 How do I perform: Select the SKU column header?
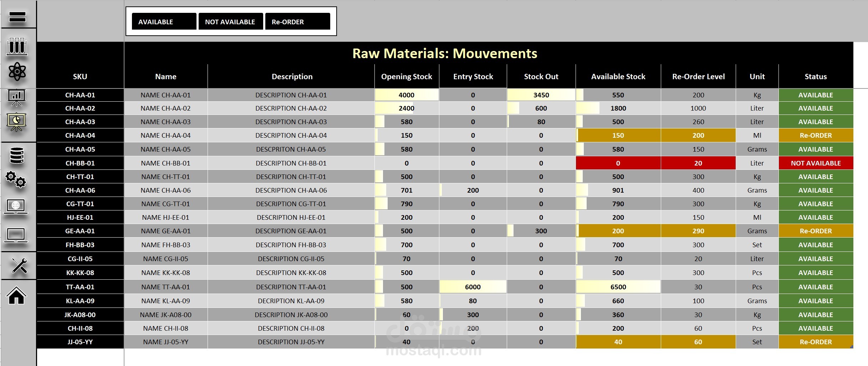click(x=80, y=76)
